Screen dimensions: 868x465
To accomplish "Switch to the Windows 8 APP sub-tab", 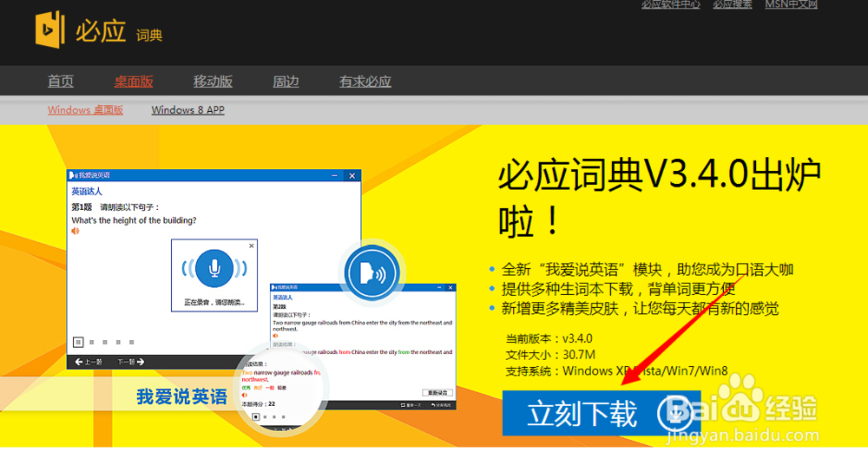I will click(187, 110).
